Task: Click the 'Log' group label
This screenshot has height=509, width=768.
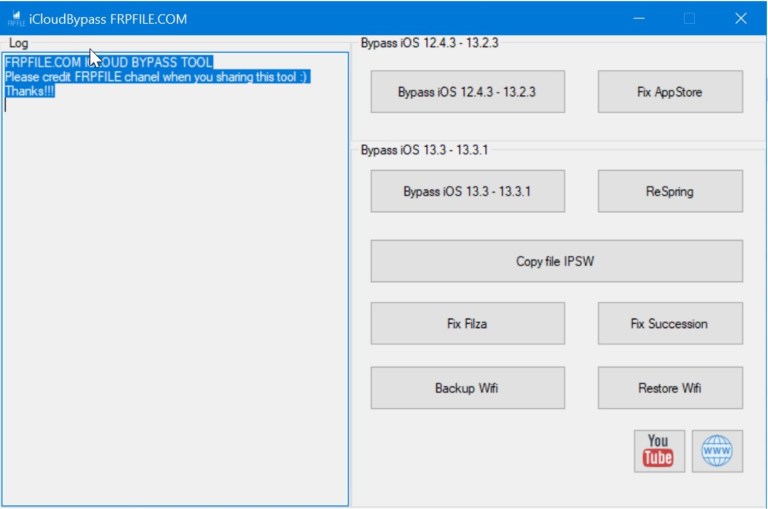Action: pos(19,43)
